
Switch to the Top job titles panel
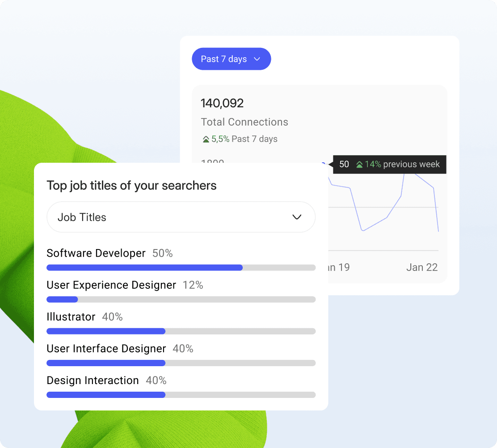pyautogui.click(x=131, y=185)
